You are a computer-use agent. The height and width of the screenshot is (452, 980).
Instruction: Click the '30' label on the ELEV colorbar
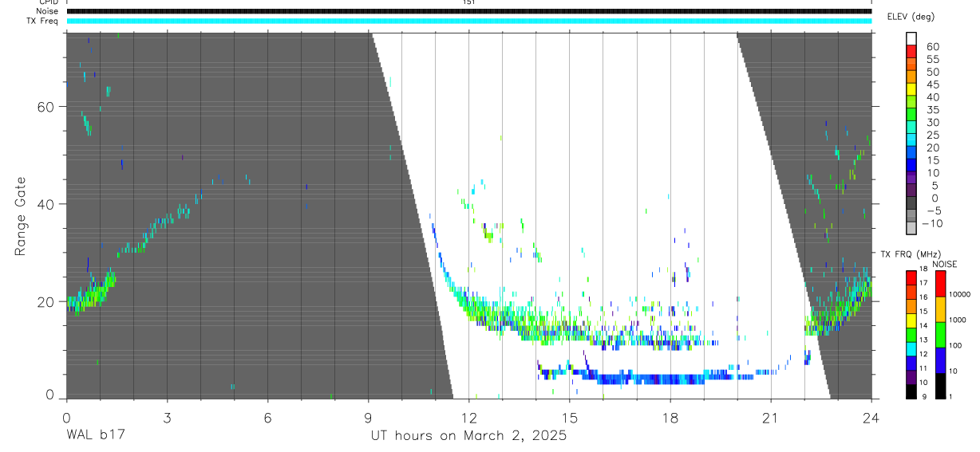[x=933, y=123]
